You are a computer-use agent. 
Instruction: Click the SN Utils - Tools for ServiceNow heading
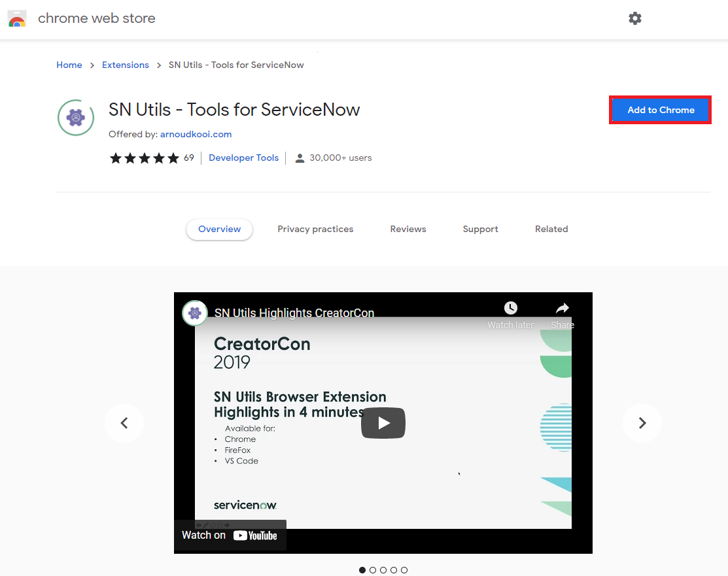pyautogui.click(x=234, y=110)
